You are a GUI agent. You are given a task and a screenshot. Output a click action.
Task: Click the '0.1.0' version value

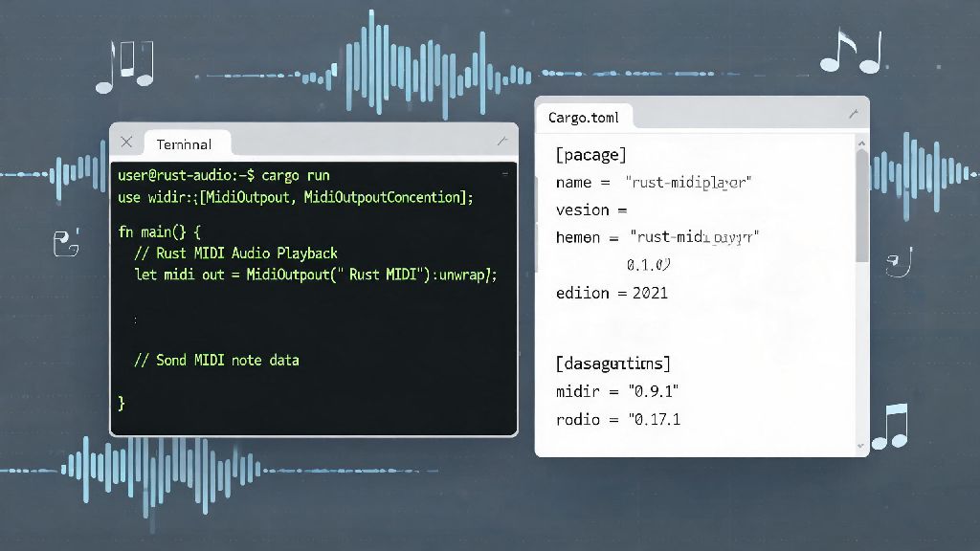coord(648,264)
